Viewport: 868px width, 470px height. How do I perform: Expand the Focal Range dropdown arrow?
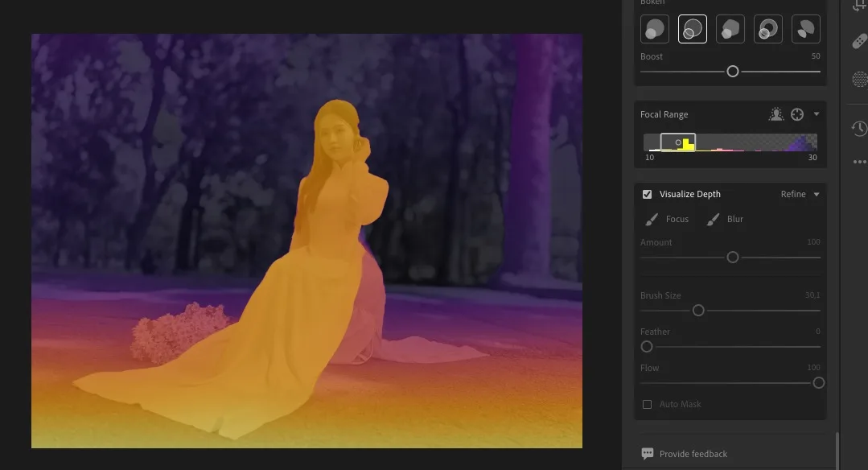(x=817, y=114)
